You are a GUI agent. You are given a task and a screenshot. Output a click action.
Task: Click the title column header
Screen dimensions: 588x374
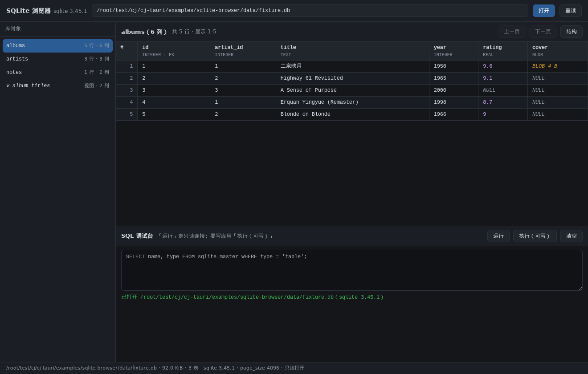click(x=352, y=51)
